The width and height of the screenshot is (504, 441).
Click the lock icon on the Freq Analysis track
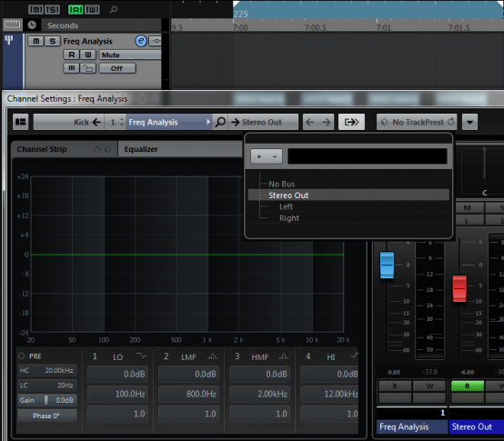pos(87,68)
